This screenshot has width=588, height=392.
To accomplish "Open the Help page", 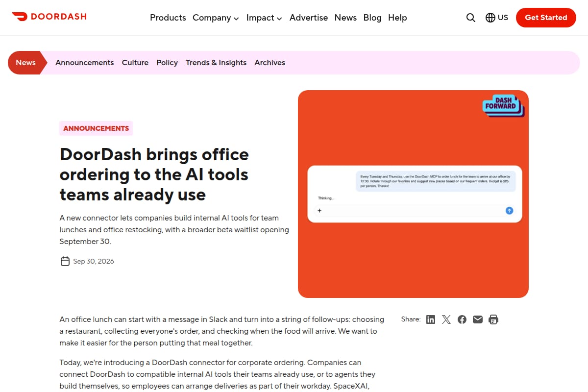I will coord(397,18).
